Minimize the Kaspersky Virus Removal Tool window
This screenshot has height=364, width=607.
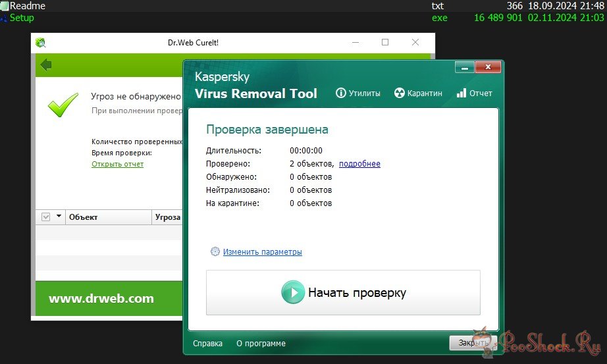[x=465, y=67]
